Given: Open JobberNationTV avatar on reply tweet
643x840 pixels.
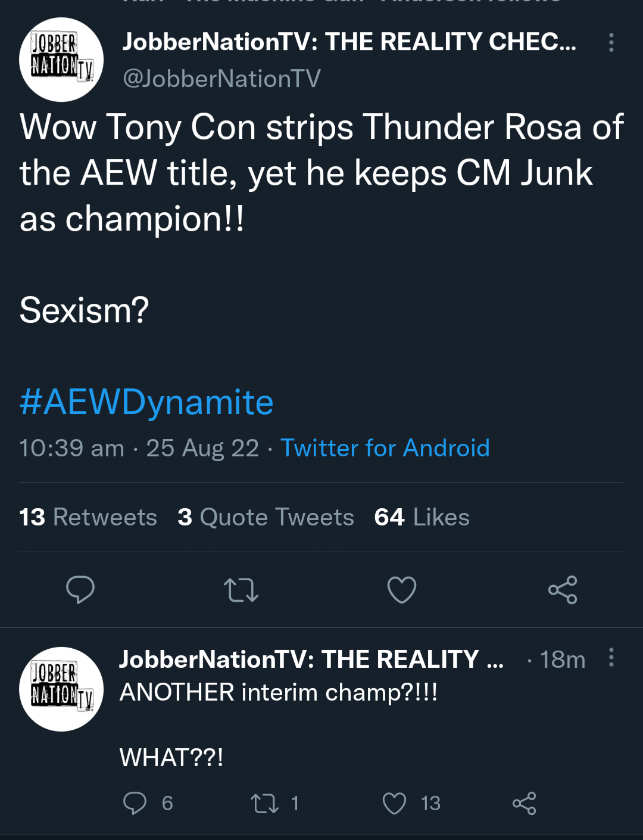Looking at the screenshot, I should 61,689.
